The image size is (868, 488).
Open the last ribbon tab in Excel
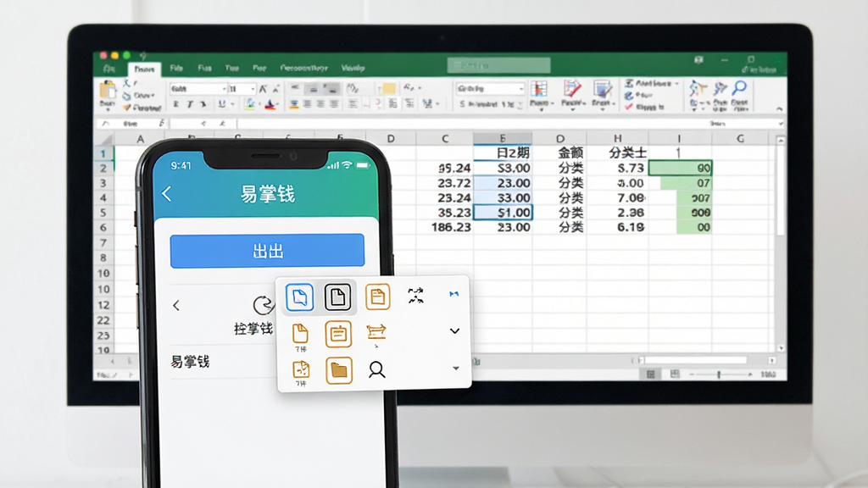pyautogui.click(x=353, y=68)
